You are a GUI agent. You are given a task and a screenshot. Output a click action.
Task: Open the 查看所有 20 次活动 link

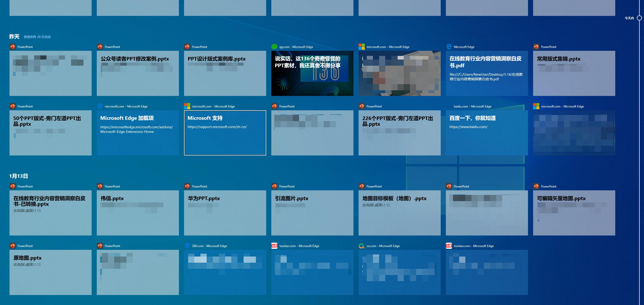pyautogui.click(x=37, y=37)
